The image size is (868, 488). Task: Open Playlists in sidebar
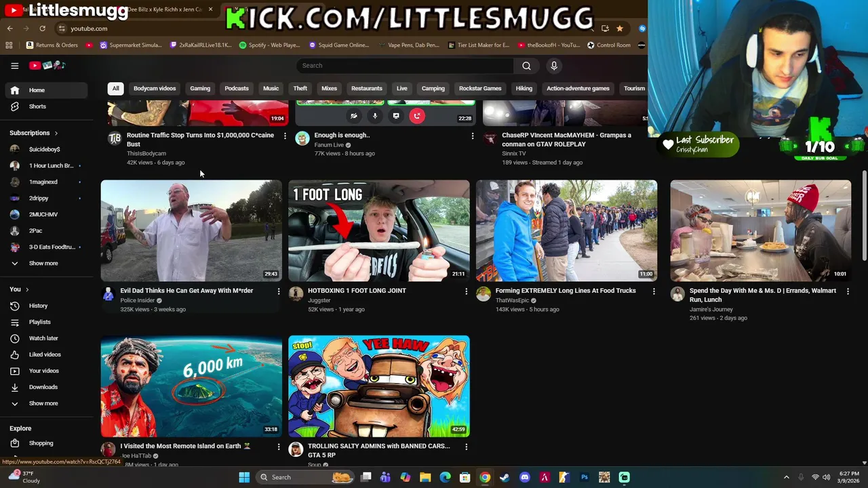click(x=46, y=322)
